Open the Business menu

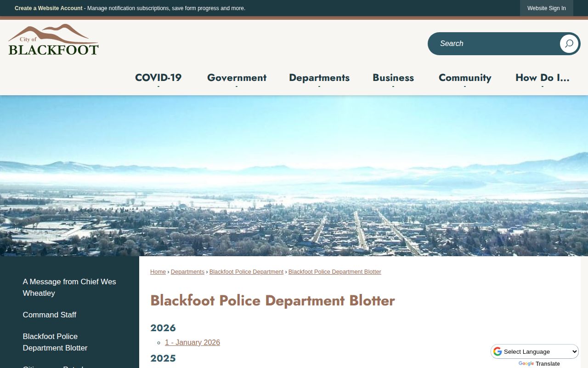coord(393,78)
